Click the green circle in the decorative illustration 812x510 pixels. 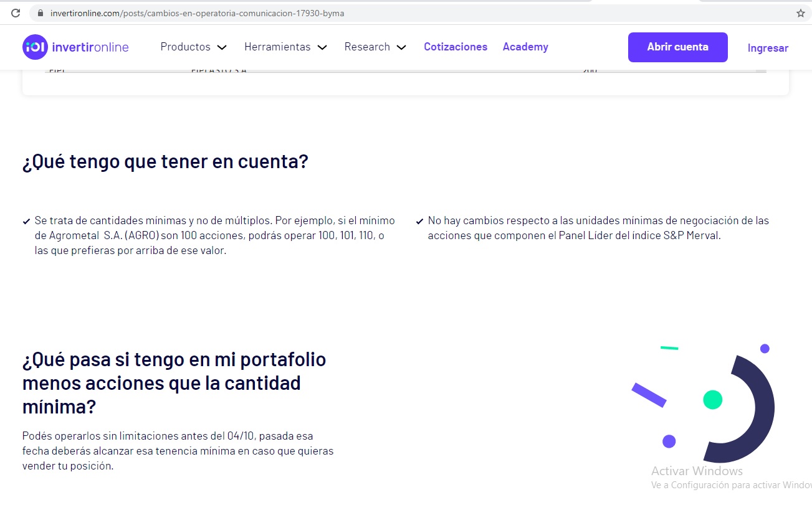point(712,400)
